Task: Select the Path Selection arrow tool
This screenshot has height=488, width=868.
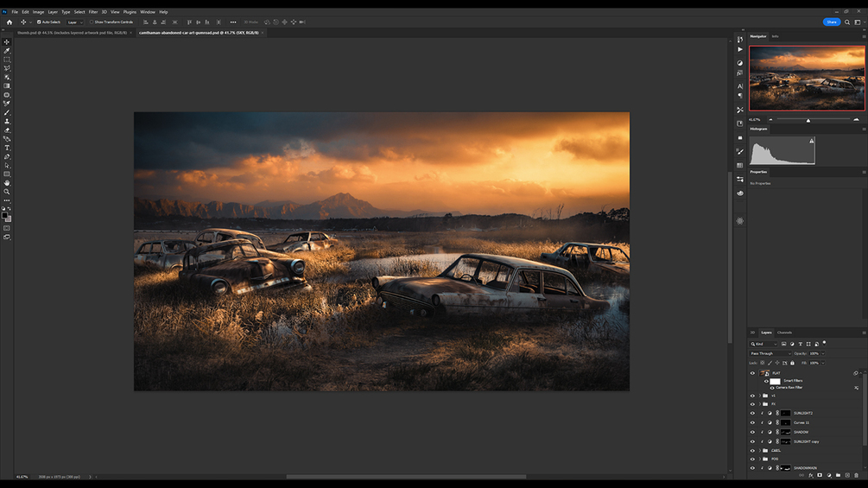Action: click(7, 166)
